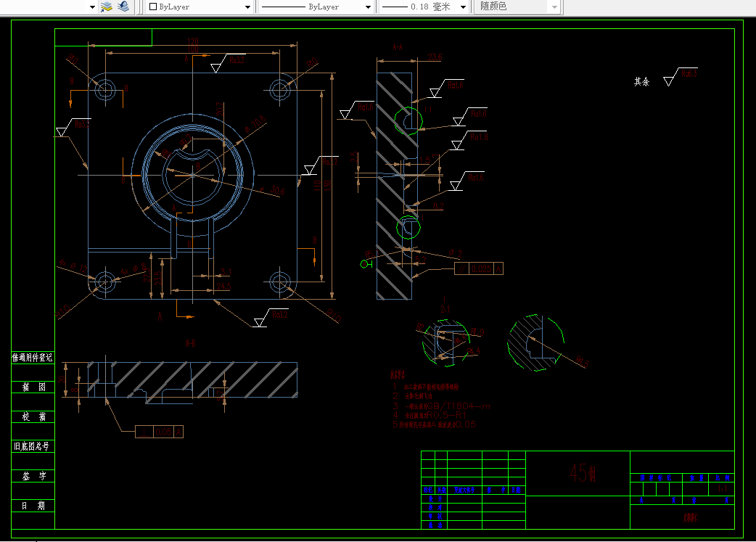Image resolution: width=756 pixels, height=542 pixels.
Task: Open the layer list dropdown arrow
Action: click(93, 7)
